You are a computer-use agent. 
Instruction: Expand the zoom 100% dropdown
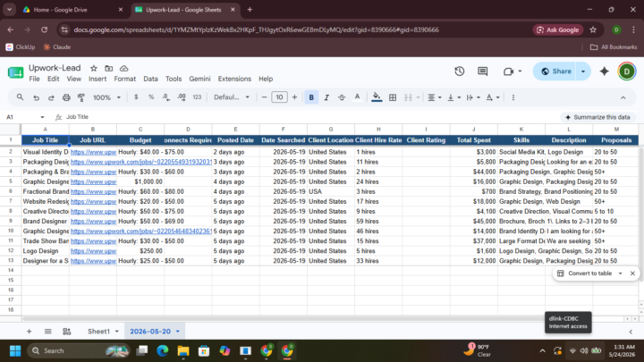[x=106, y=97]
